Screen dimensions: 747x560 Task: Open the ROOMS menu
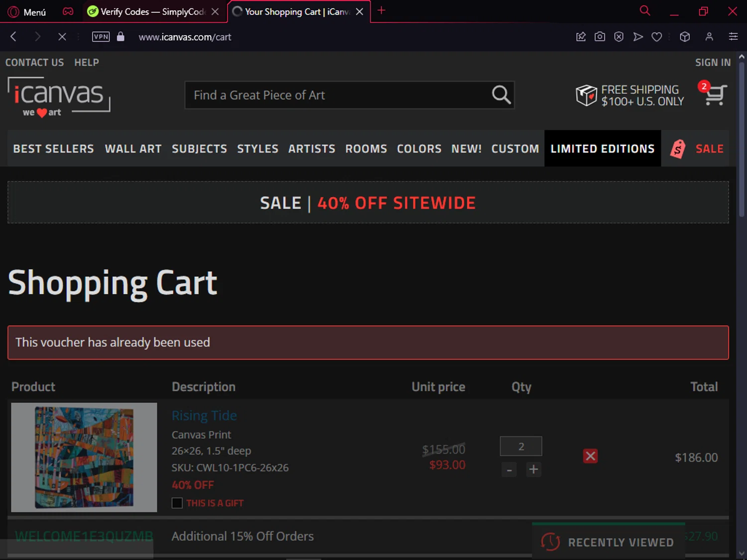(x=366, y=148)
